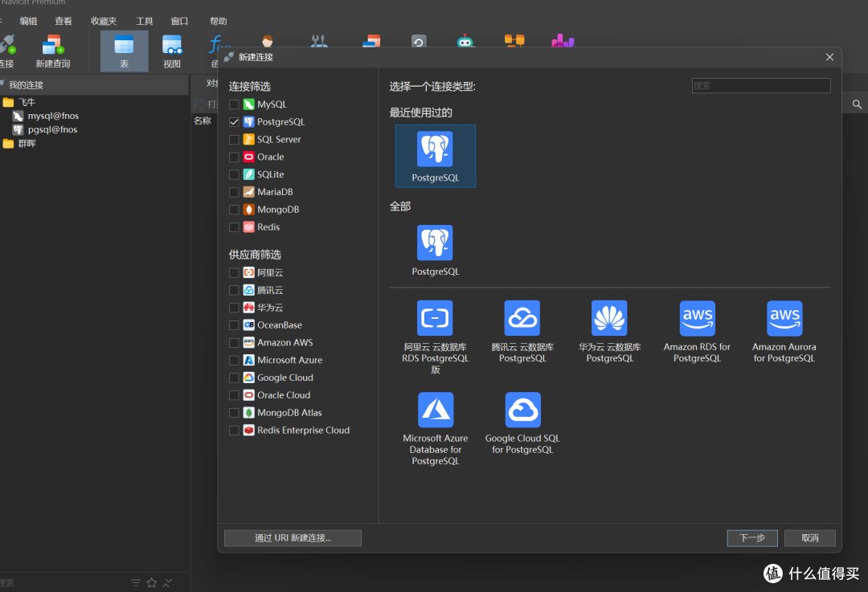Enable the SQLite filter checkbox

tap(234, 175)
